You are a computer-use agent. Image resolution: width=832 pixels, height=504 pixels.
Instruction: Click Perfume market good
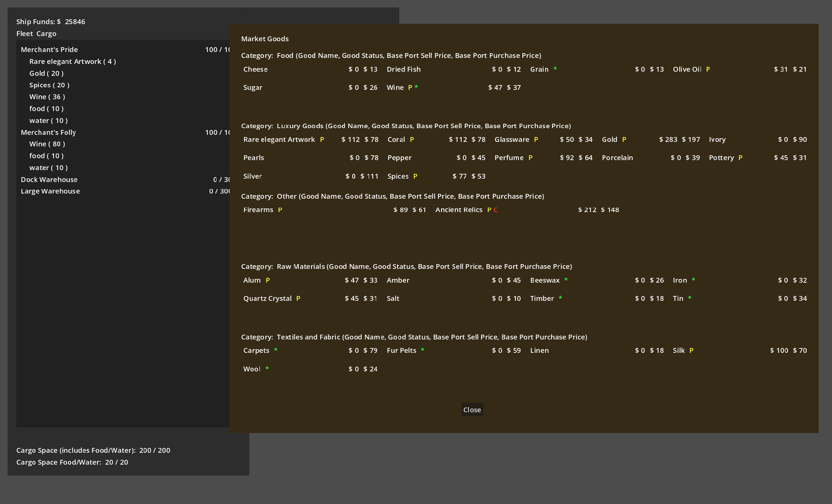pos(509,157)
